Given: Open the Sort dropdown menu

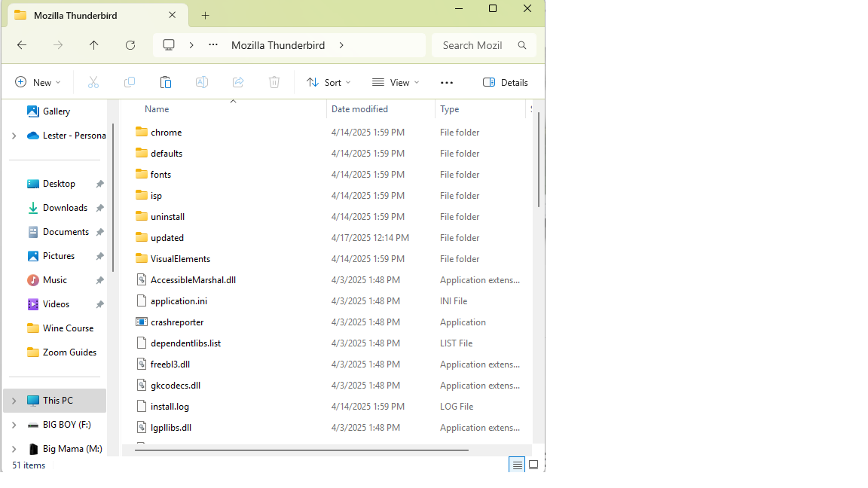Looking at the screenshot, I should click(x=329, y=83).
